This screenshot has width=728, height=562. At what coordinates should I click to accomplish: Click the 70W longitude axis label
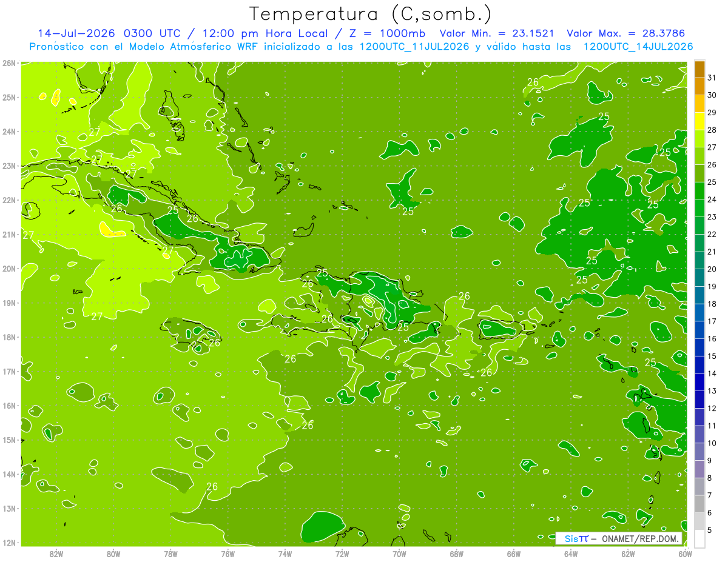tap(399, 554)
